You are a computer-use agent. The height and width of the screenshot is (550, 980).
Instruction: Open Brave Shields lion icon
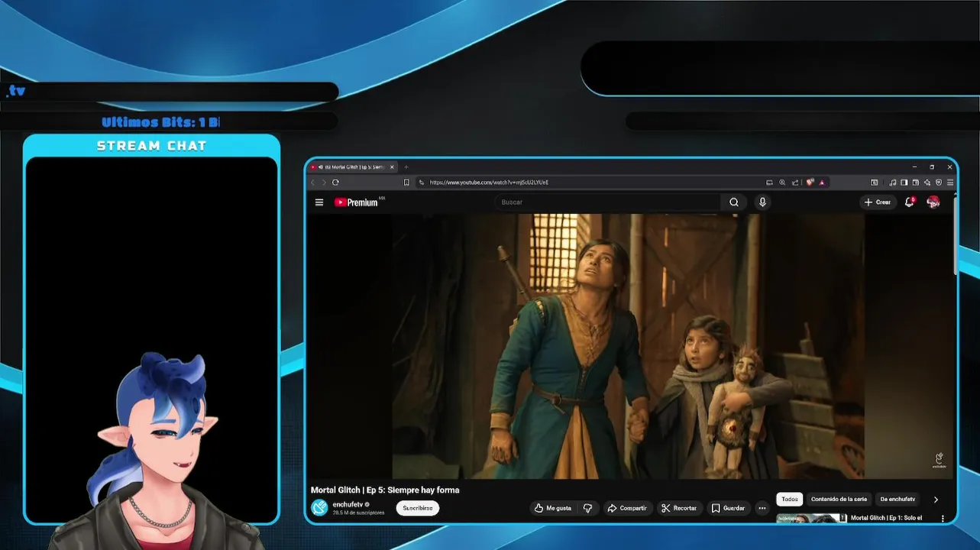(810, 182)
